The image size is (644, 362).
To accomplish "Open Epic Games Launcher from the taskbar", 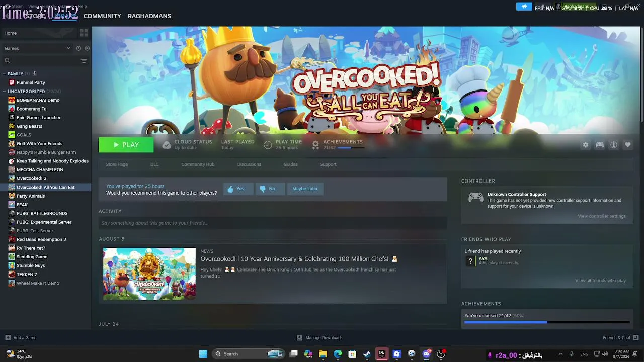I will coord(382,354).
